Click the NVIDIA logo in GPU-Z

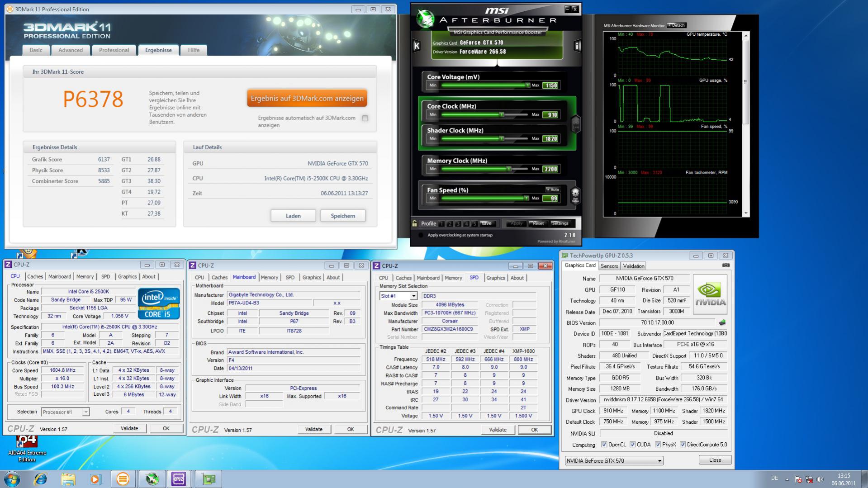[710, 294]
